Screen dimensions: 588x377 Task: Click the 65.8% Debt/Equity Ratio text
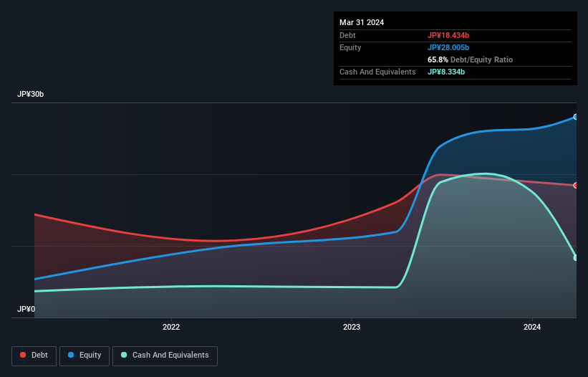point(470,59)
